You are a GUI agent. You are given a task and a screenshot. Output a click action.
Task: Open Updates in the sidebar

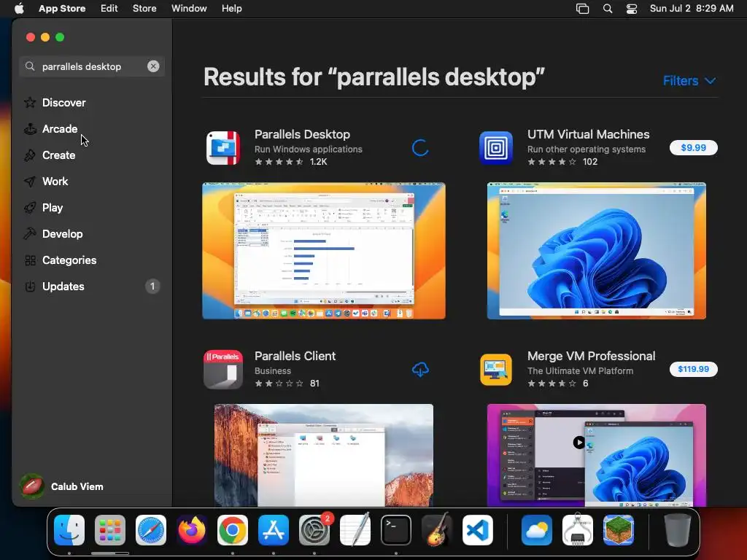pyautogui.click(x=63, y=286)
